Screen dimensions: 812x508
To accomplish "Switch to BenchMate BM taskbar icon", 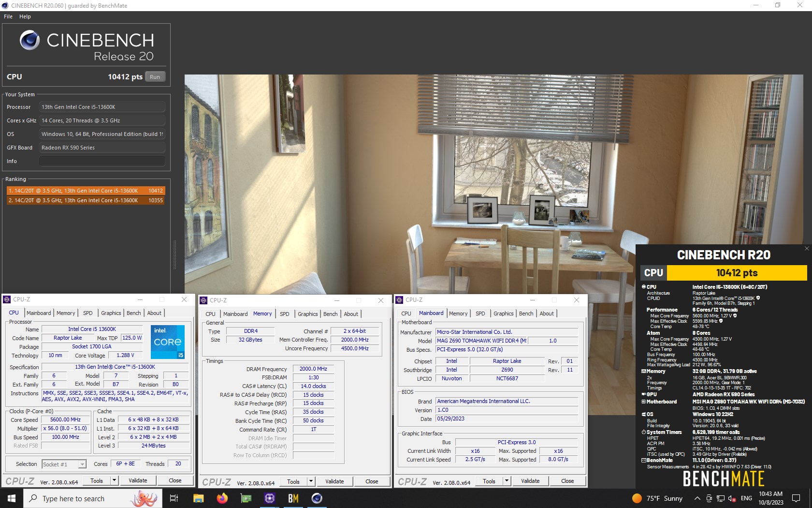I will click(x=293, y=498).
